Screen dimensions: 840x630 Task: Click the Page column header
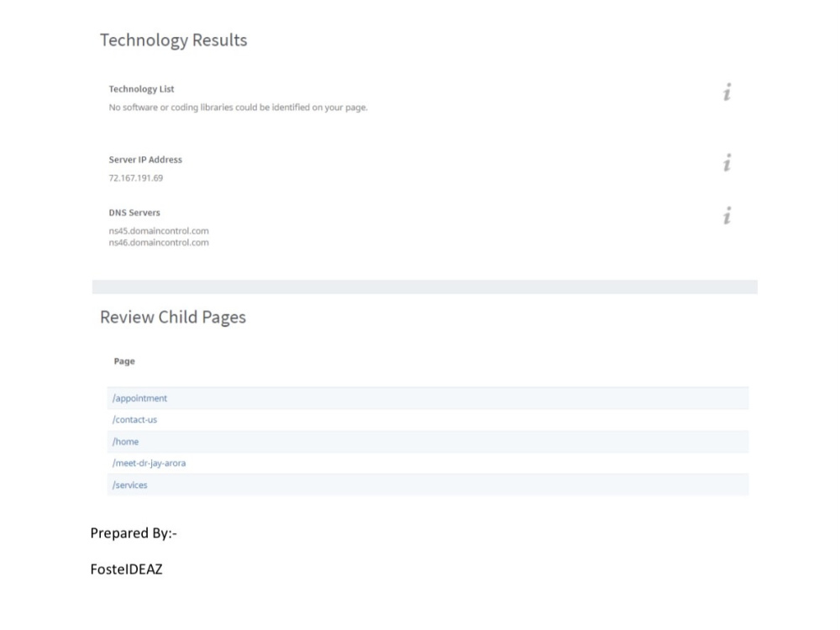124,361
